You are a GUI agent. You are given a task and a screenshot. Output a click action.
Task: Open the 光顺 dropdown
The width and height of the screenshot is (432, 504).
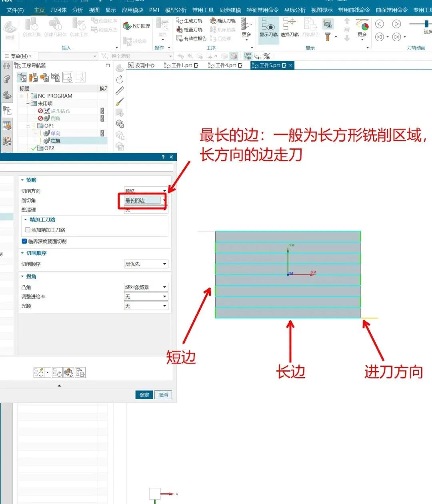(146, 306)
